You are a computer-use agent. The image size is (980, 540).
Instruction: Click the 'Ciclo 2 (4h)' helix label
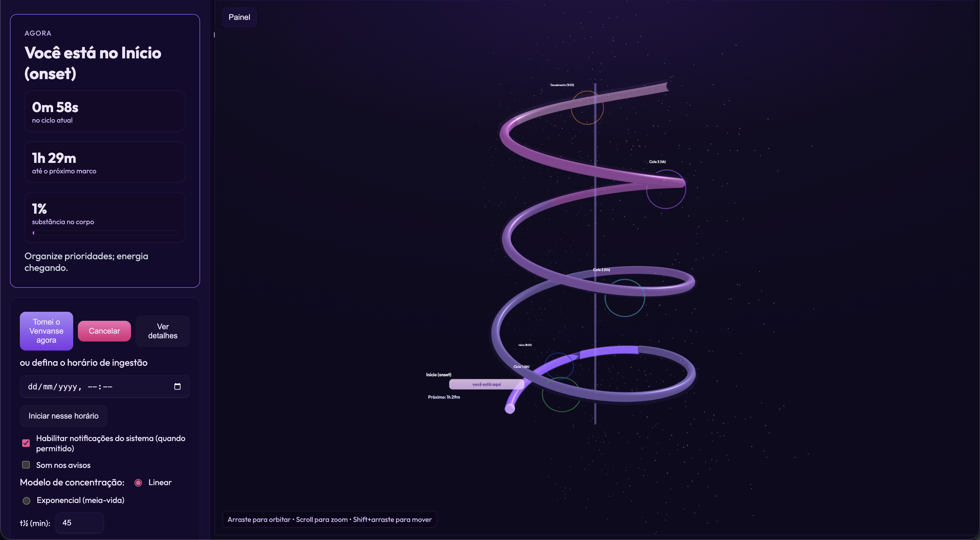[601, 270]
